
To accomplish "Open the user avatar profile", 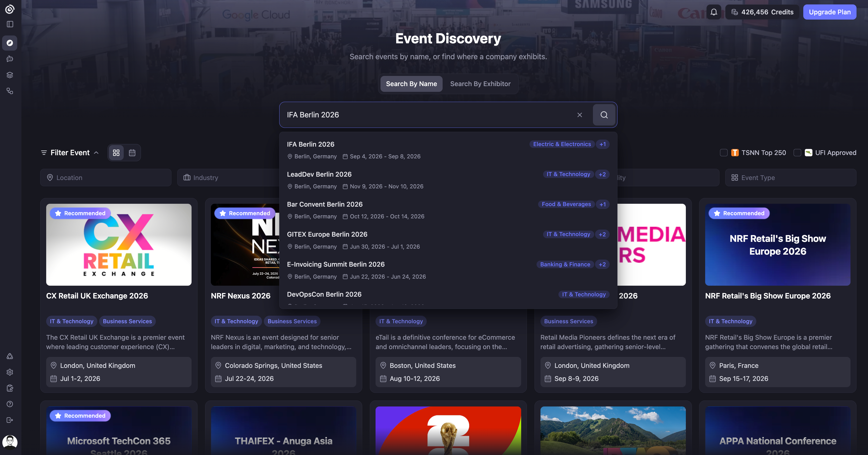I will [x=10, y=442].
